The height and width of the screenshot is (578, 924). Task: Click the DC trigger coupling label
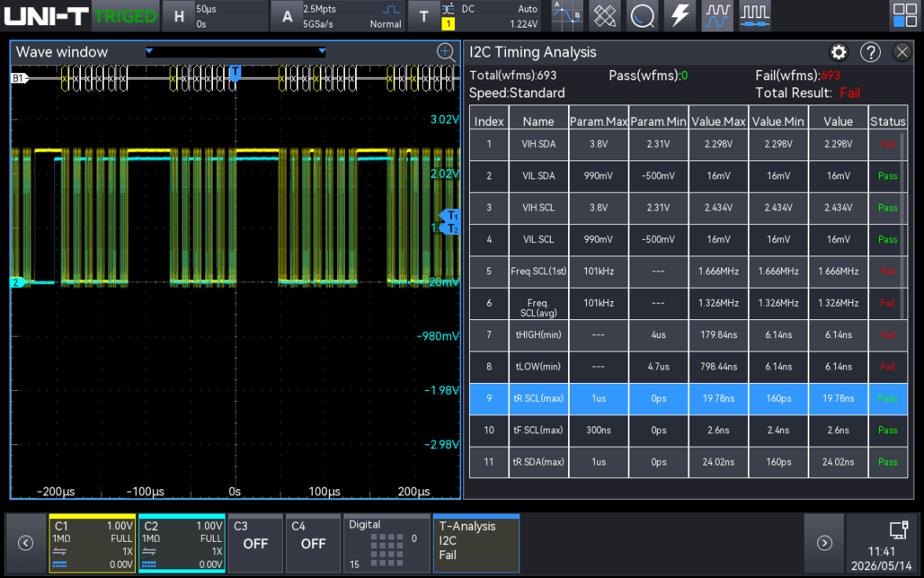468,9
